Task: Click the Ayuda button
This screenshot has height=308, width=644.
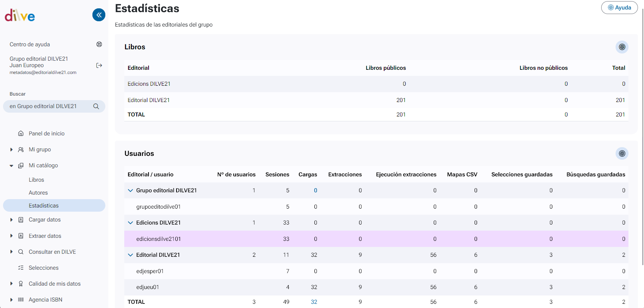Action: pyautogui.click(x=619, y=8)
